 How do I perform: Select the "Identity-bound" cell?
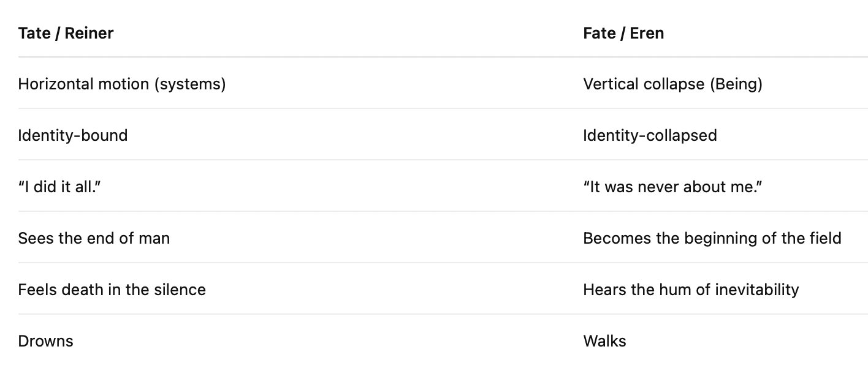point(73,135)
